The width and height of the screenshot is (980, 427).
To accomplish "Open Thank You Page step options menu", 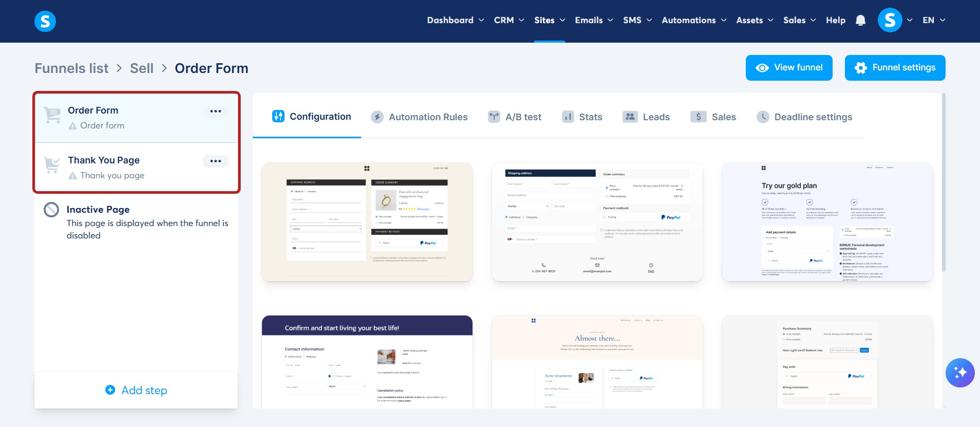I will (216, 161).
